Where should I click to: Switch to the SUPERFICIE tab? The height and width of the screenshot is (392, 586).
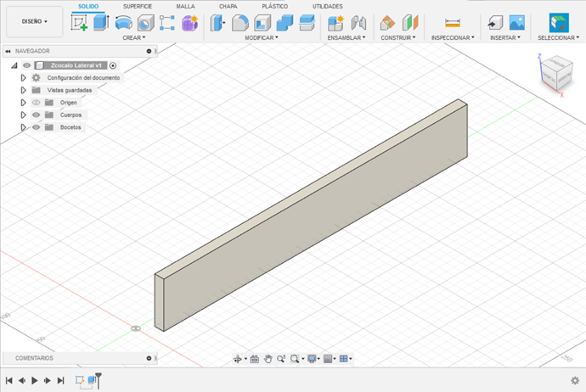point(138,6)
